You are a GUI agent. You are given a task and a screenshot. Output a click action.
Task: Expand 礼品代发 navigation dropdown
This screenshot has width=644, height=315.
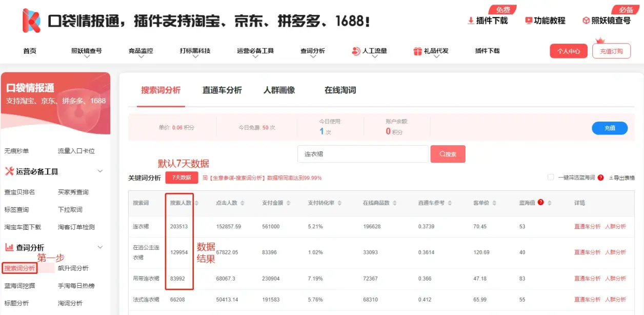click(x=436, y=57)
